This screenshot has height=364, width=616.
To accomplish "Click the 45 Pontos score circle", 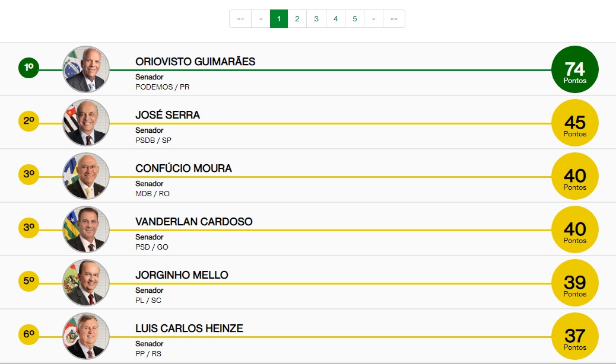I will (x=574, y=123).
